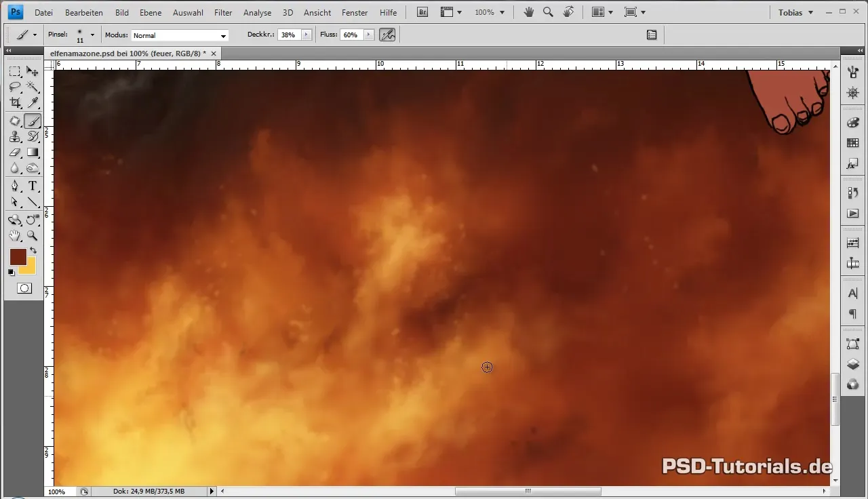
Task: Select the 3D Orbit camera tool
Action: click(32, 220)
